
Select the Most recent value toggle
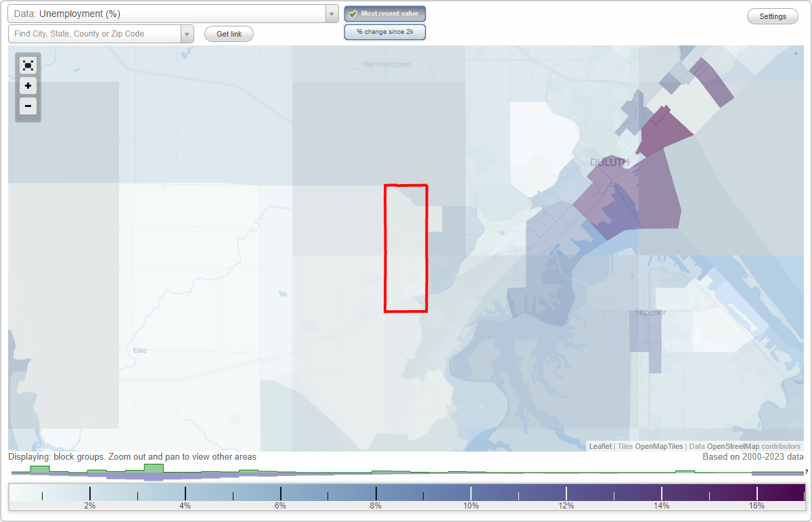point(385,14)
